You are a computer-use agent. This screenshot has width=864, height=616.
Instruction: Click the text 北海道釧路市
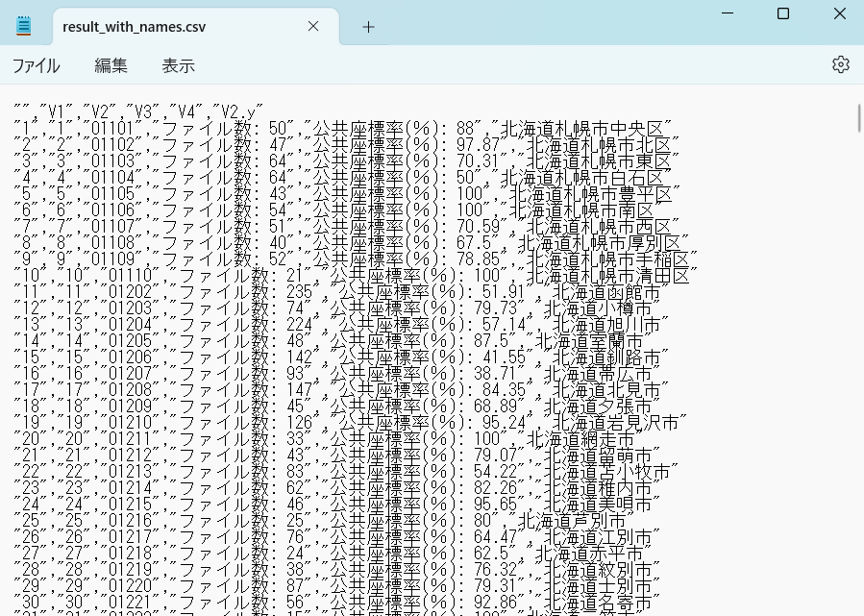click(606, 357)
